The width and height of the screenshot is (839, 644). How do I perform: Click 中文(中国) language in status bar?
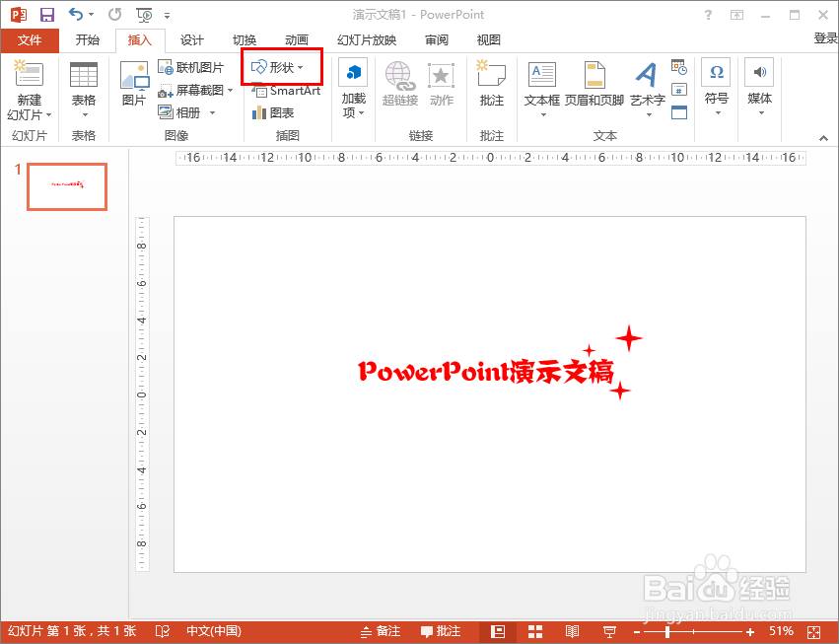(214, 632)
